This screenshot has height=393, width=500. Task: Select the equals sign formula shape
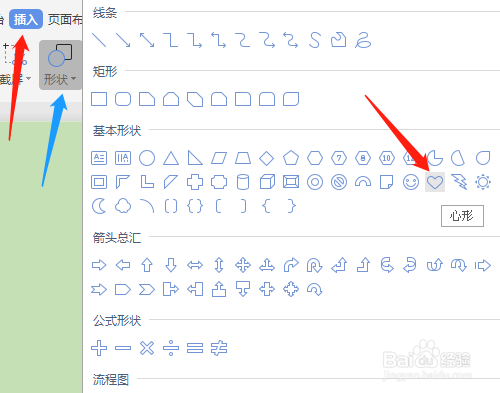[x=195, y=348]
